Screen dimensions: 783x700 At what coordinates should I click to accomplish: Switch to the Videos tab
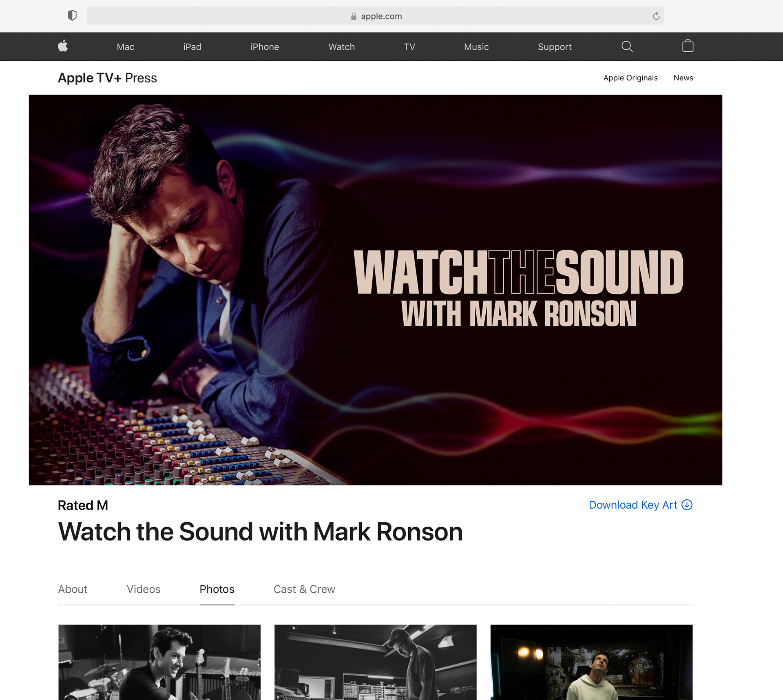[x=144, y=589]
